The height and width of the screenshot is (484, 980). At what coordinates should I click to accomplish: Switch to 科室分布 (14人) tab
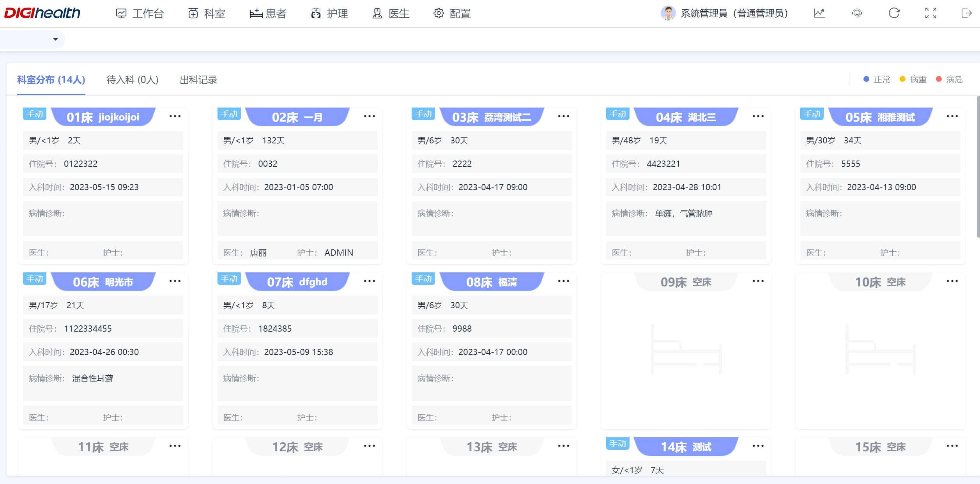click(51, 80)
